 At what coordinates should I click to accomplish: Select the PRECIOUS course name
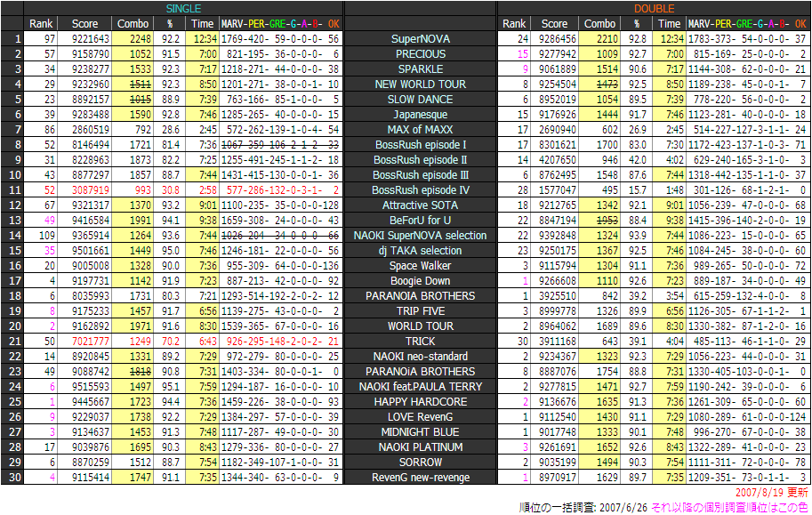420,54
